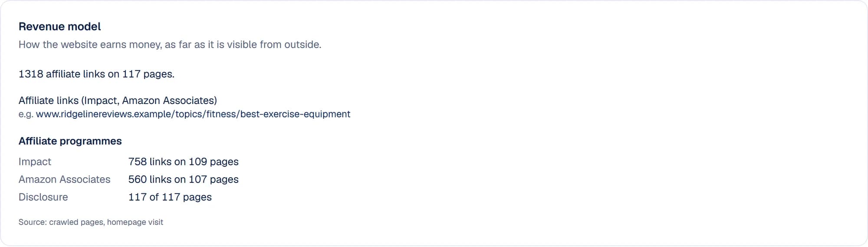Click the 'fitness' segment of the example URL
The image size is (868, 247).
221,114
